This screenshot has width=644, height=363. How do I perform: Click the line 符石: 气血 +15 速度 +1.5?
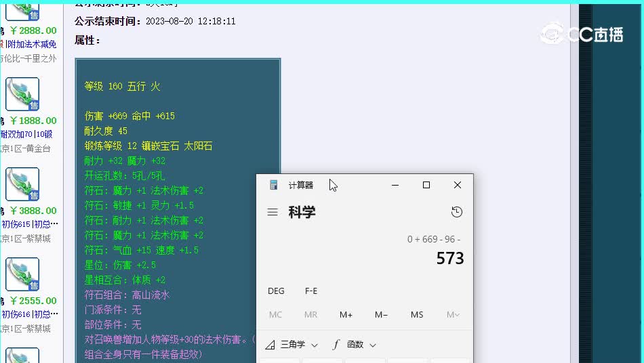[x=141, y=250]
